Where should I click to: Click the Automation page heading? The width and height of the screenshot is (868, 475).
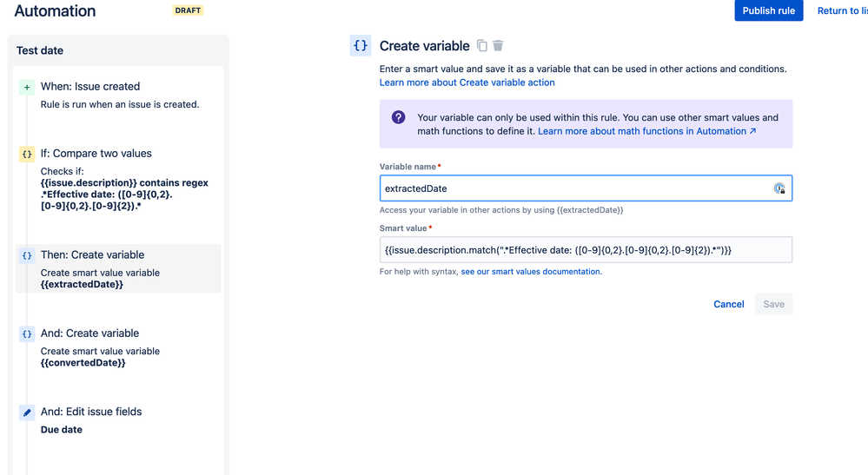[55, 10]
